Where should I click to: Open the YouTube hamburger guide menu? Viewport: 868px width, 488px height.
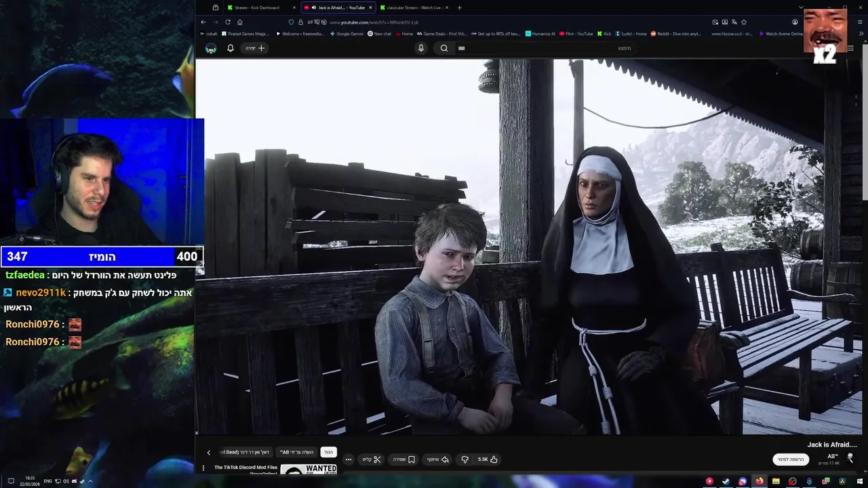850,48
